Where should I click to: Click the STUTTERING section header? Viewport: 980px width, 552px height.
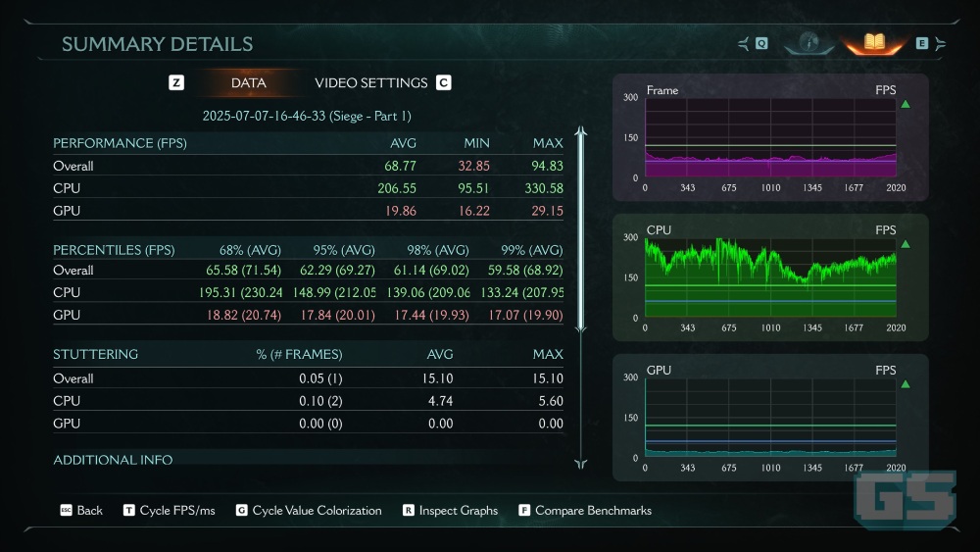[x=96, y=354]
